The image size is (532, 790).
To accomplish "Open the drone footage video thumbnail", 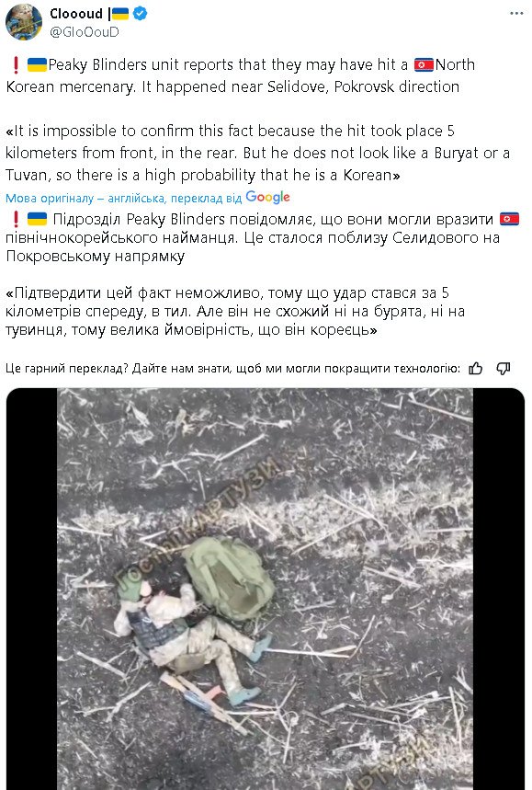I will [266, 589].
